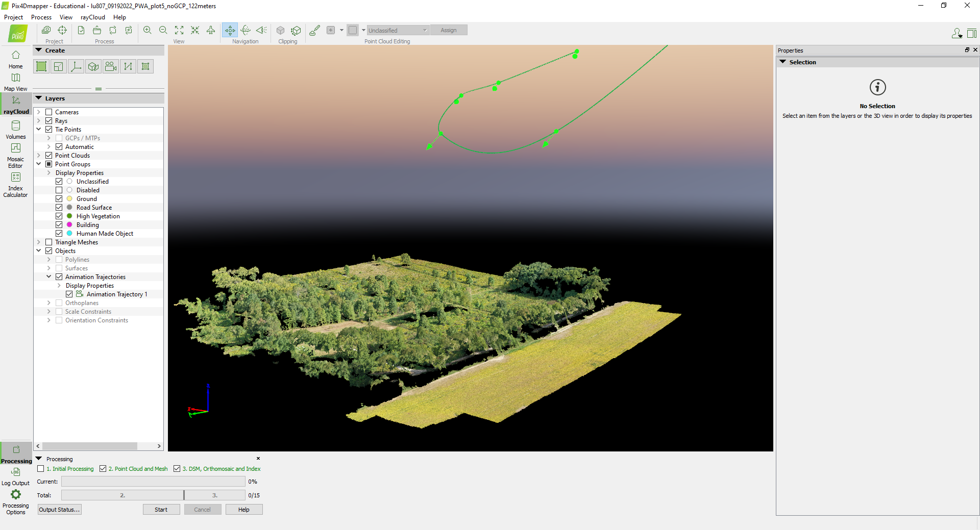Toggle the High Vegetation checkbox
The width and height of the screenshot is (980, 530).
59,216
